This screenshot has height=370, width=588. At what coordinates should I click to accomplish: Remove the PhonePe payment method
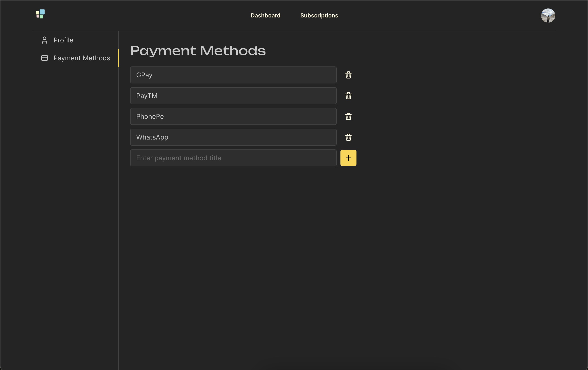pos(348,116)
